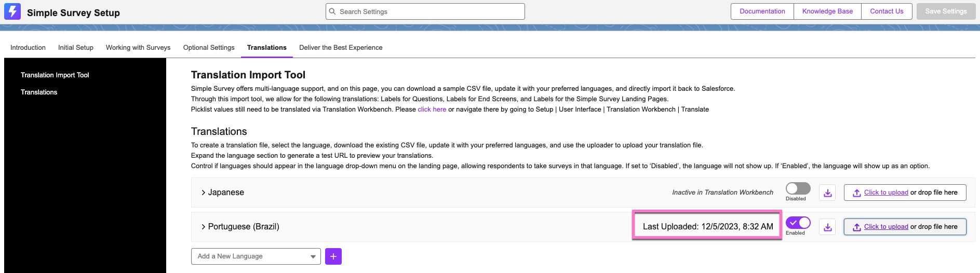Expand the Portuguese (Brazil) language section
This screenshot has width=980, height=273.
(x=203, y=227)
